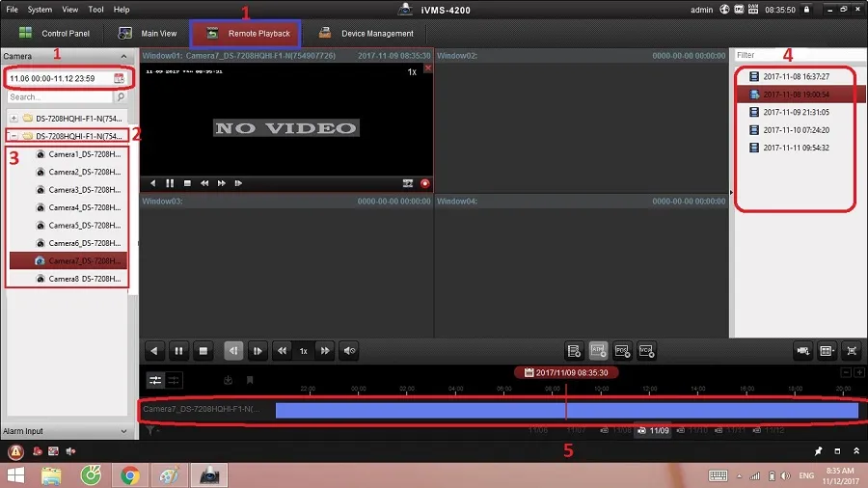868x488 pixels.
Task: Open the Tool menu
Action: pyautogui.click(x=95, y=10)
